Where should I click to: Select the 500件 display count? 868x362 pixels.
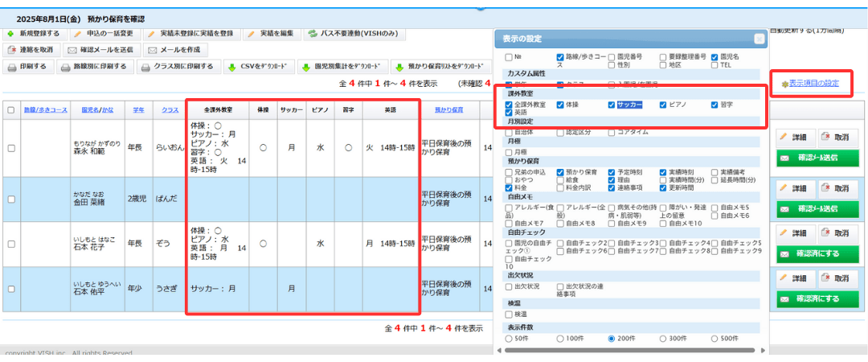click(x=714, y=338)
